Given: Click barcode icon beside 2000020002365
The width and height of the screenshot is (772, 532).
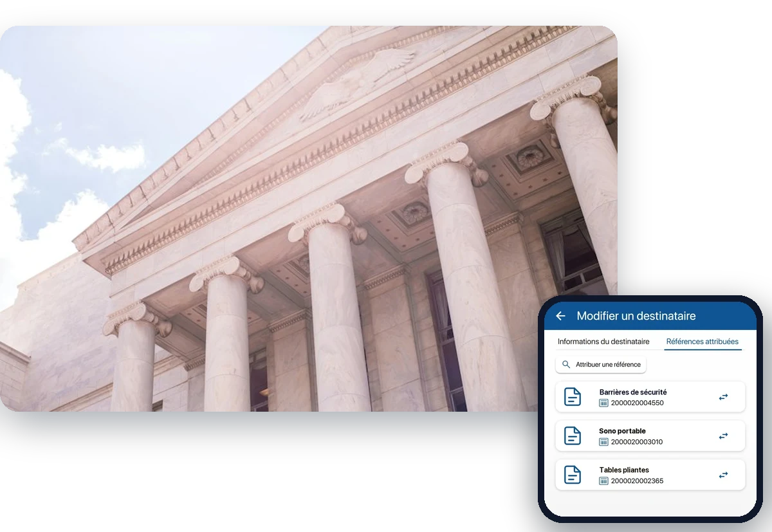Looking at the screenshot, I should pos(603,481).
